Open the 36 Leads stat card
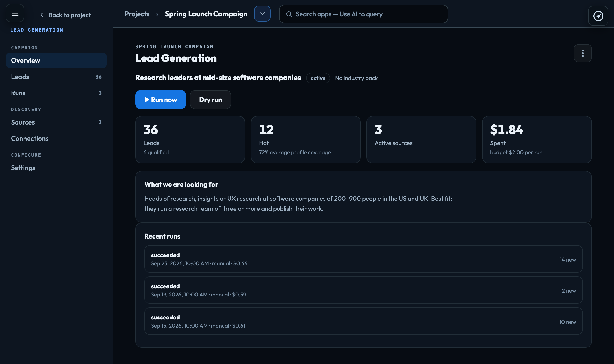Image resolution: width=614 pixels, height=364 pixels. click(190, 140)
